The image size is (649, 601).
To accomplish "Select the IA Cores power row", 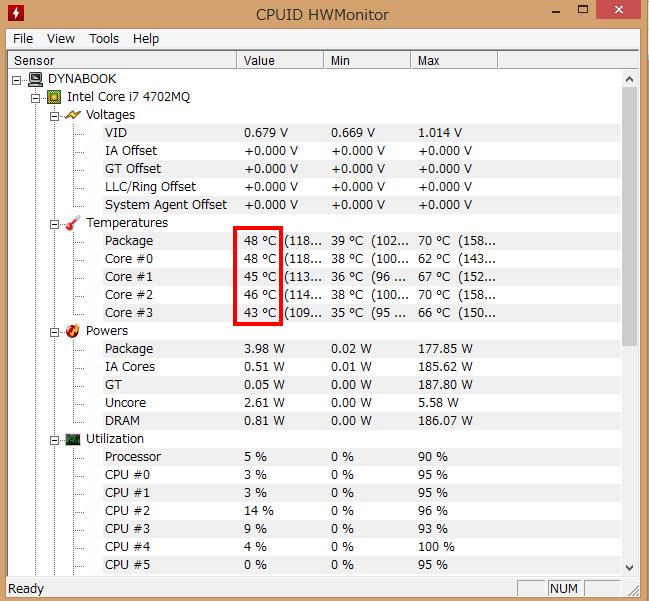I will (x=362, y=367).
